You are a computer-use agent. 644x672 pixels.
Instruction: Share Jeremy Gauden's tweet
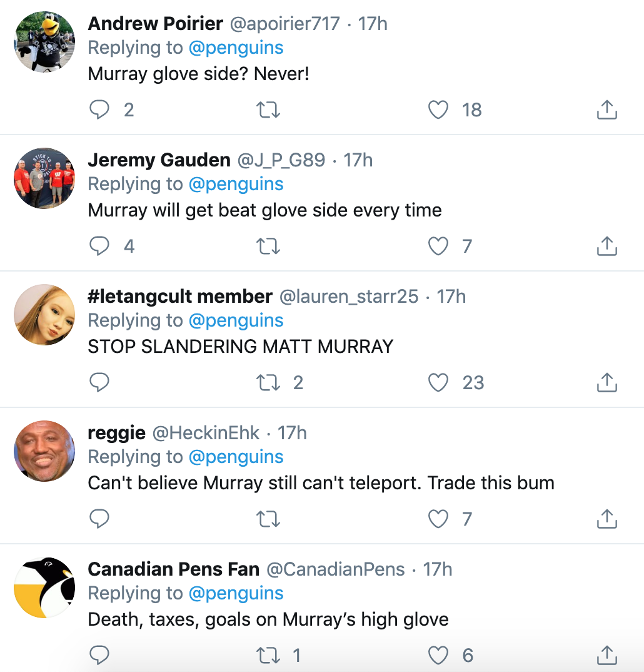click(606, 247)
